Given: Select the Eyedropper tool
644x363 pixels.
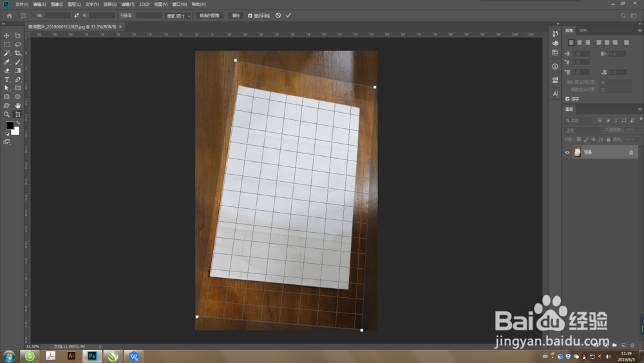Looking at the screenshot, I should coord(6,62).
